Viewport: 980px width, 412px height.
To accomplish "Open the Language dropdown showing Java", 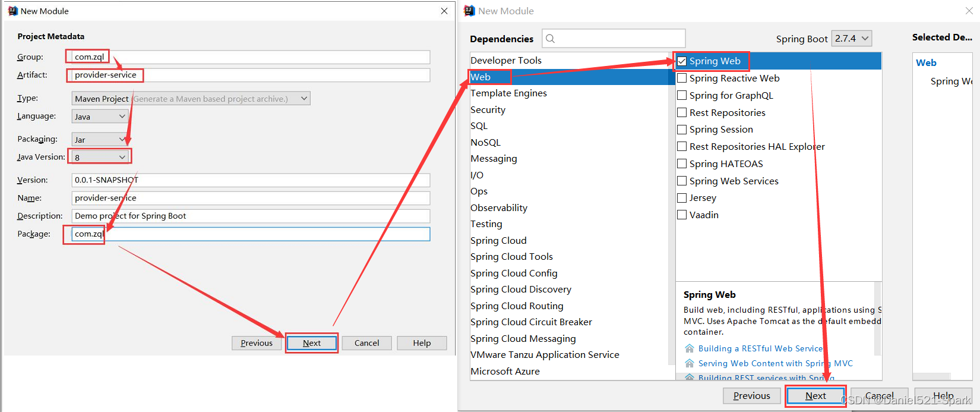I will coord(100,117).
